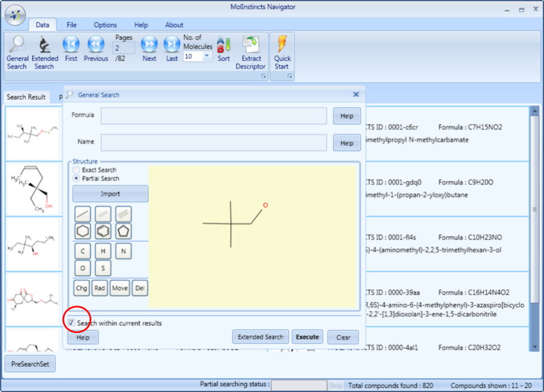
Task: Choose the hydrogen atom H tool
Action: pyautogui.click(x=103, y=251)
